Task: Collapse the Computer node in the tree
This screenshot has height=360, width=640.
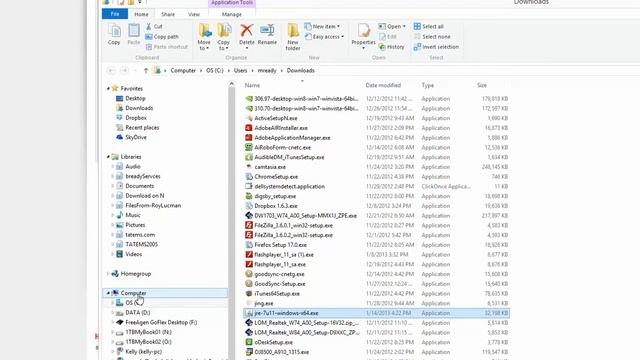Action: pos(108,293)
